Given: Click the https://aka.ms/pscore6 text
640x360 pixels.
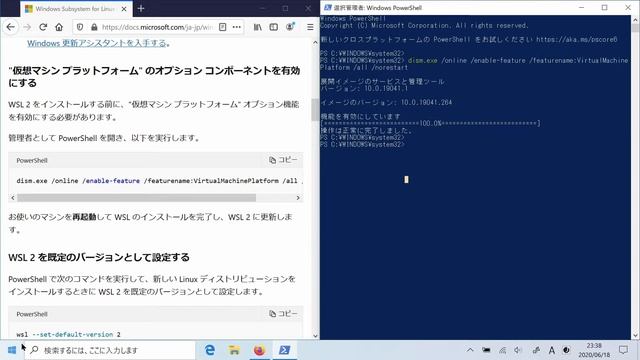Looking at the screenshot, I should (x=576, y=40).
